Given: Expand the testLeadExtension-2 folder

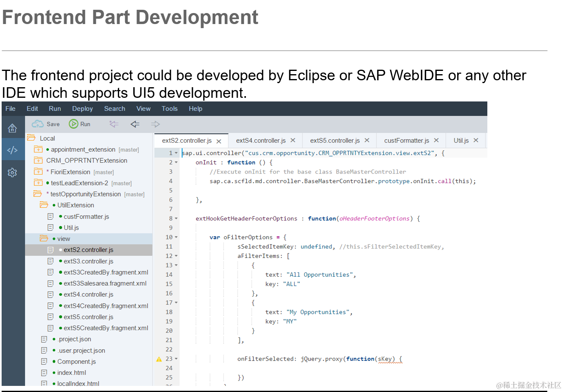Looking at the screenshot, I should pyautogui.click(x=38, y=183).
